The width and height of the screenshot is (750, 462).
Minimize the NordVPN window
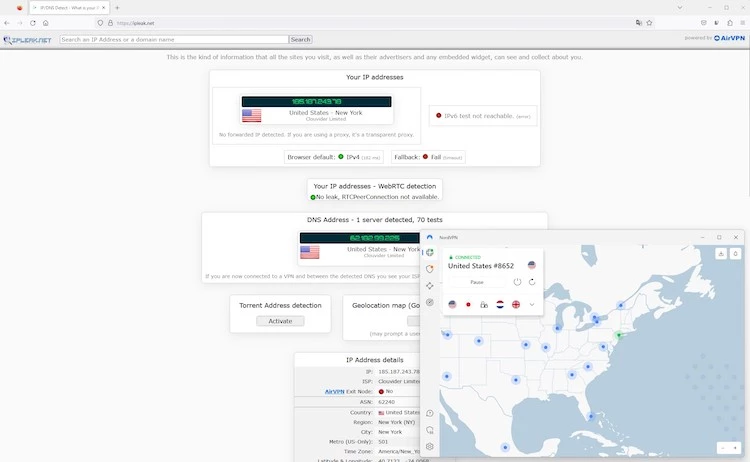pyautogui.click(x=702, y=237)
